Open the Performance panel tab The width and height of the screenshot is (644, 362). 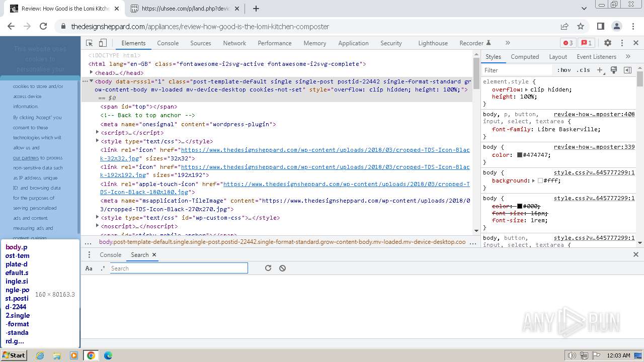click(275, 43)
